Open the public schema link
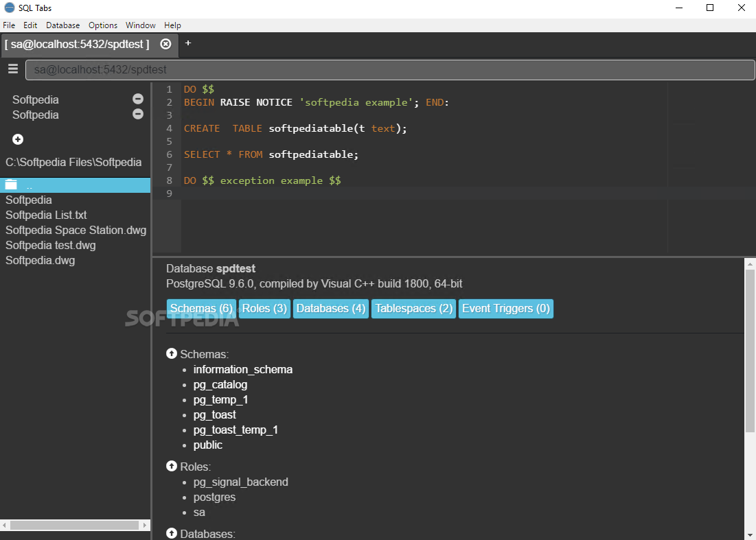Viewport: 756px width, 540px height. tap(208, 445)
